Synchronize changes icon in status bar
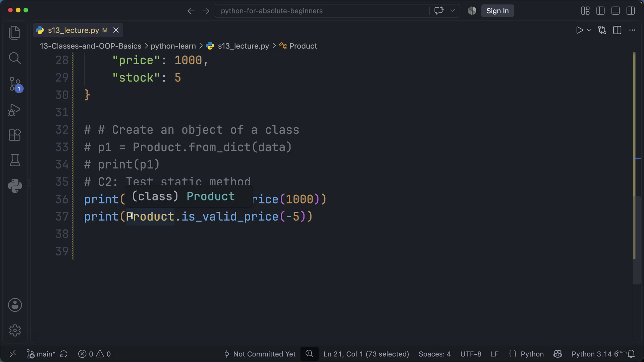The width and height of the screenshot is (644, 362). 64,354
